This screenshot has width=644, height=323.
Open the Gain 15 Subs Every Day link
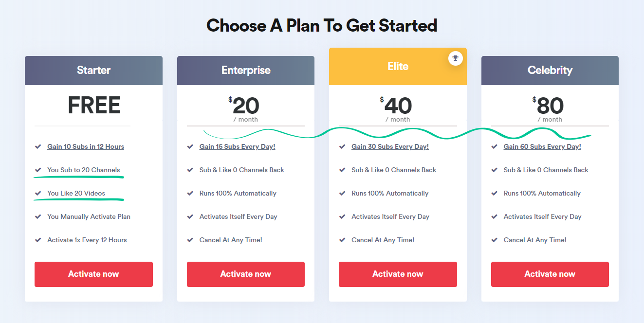[238, 146]
